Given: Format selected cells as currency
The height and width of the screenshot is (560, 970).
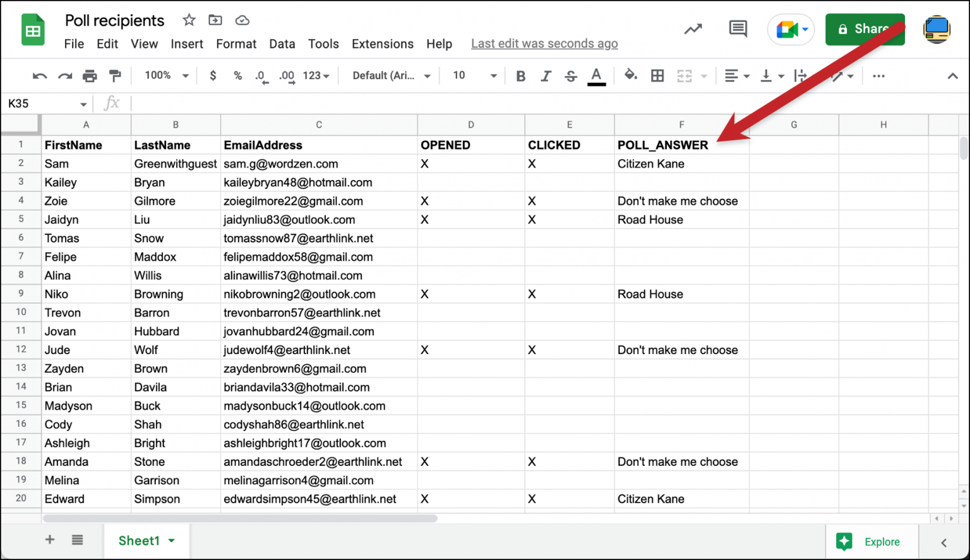Looking at the screenshot, I should tap(213, 75).
